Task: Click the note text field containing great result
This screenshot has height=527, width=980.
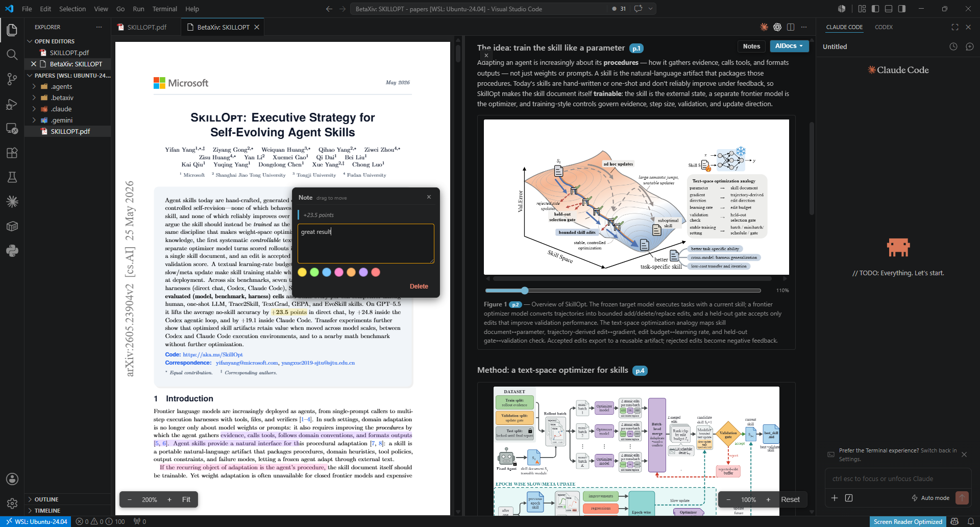Action: click(366, 244)
